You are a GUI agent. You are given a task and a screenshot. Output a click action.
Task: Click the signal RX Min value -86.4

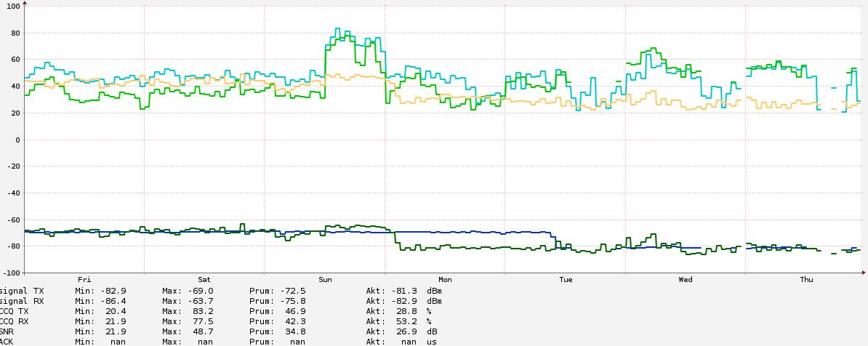pos(114,301)
